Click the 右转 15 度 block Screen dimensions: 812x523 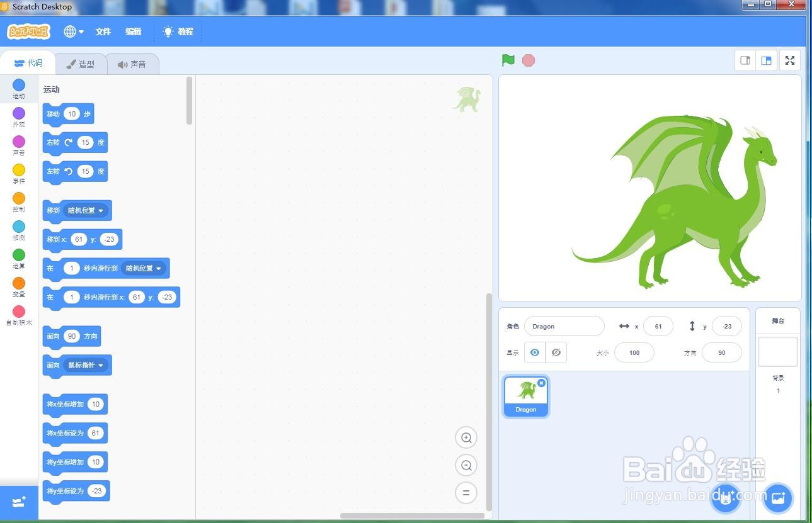(x=75, y=143)
